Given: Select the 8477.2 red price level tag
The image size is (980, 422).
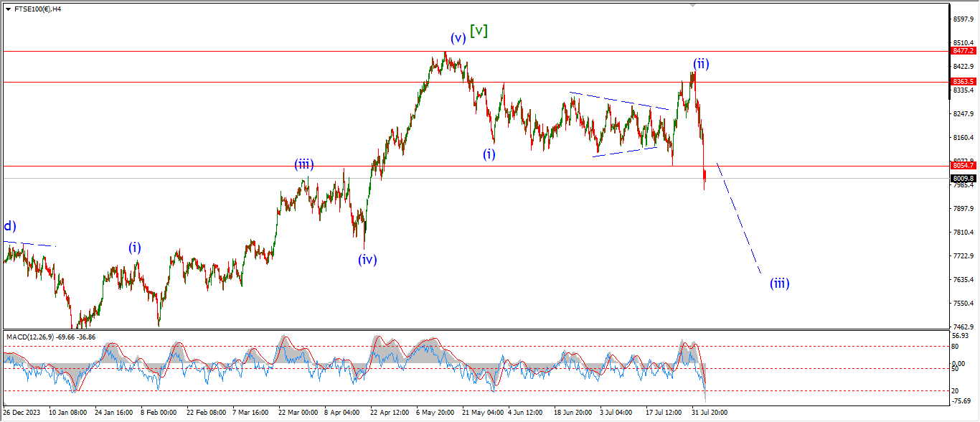Looking at the screenshot, I should (963, 51).
